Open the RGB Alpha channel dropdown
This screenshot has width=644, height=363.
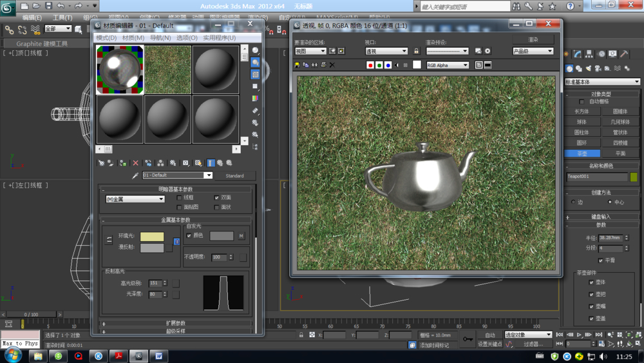tap(448, 65)
